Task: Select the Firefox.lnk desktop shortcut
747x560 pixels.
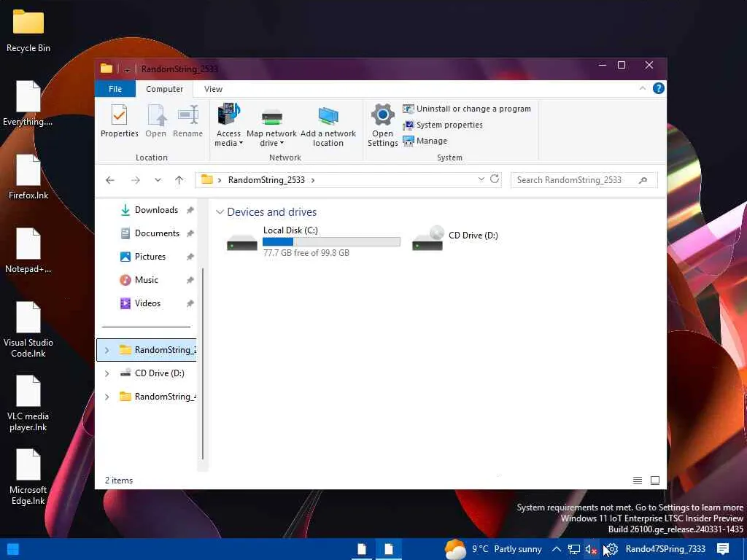Action: point(28,177)
